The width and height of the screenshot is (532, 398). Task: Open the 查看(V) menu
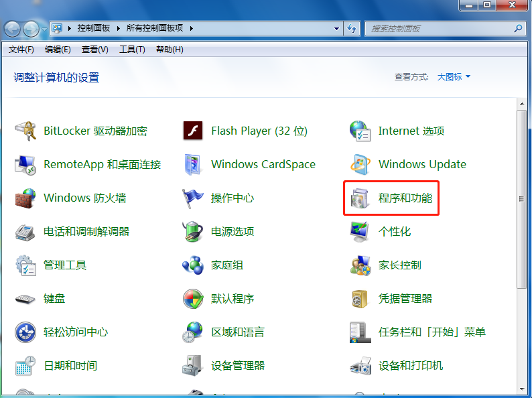94,50
